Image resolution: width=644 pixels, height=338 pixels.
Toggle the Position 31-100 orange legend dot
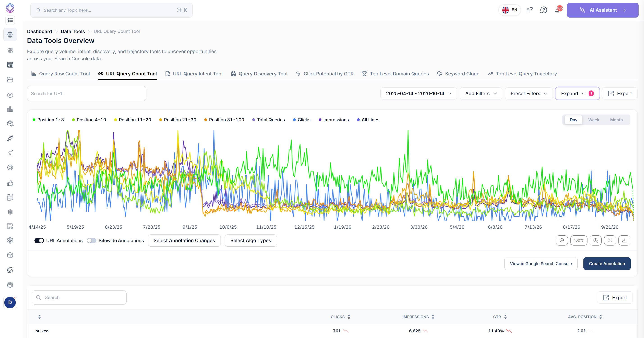205,120
